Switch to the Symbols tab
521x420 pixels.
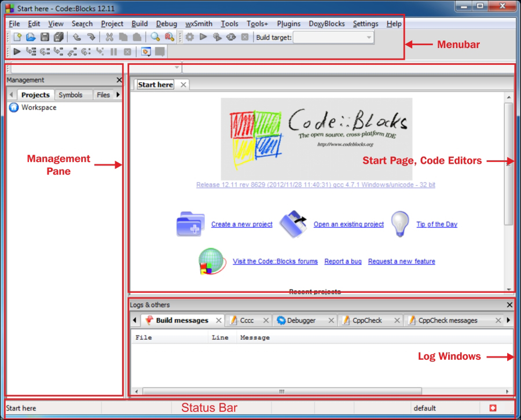click(x=71, y=95)
